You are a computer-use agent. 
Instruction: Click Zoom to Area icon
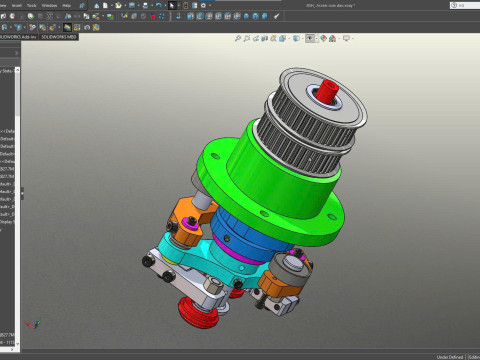point(247,39)
